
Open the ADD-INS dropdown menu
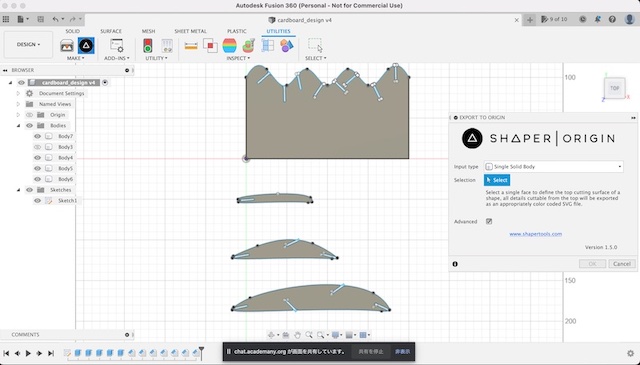(117, 58)
